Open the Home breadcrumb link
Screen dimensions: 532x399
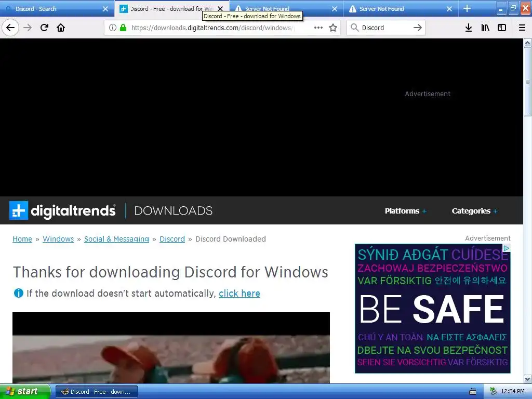tap(22, 239)
